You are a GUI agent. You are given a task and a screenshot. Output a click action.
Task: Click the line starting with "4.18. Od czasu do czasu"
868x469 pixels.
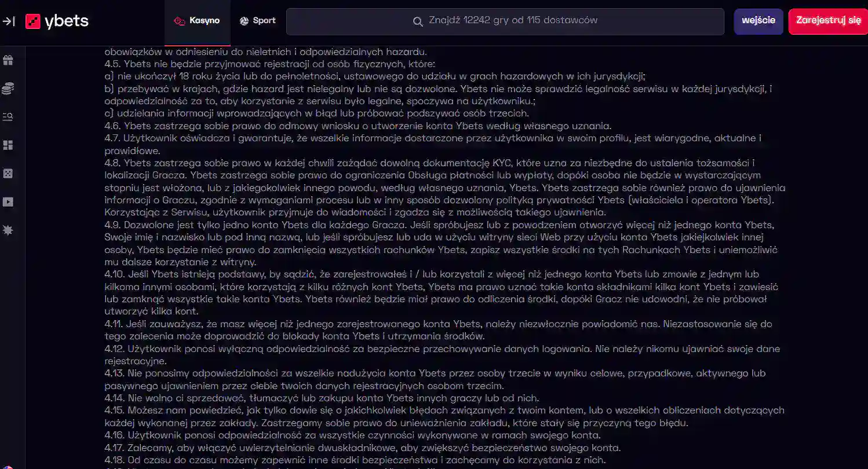355,460
